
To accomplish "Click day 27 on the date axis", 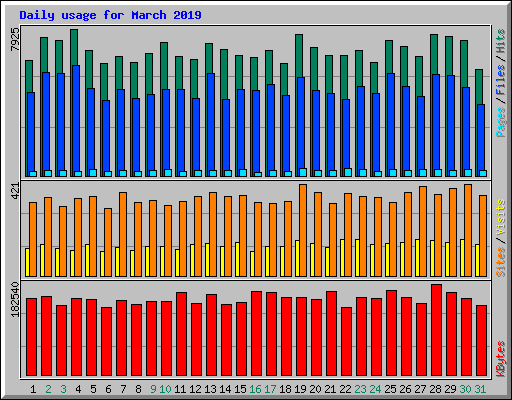I will [x=420, y=389].
